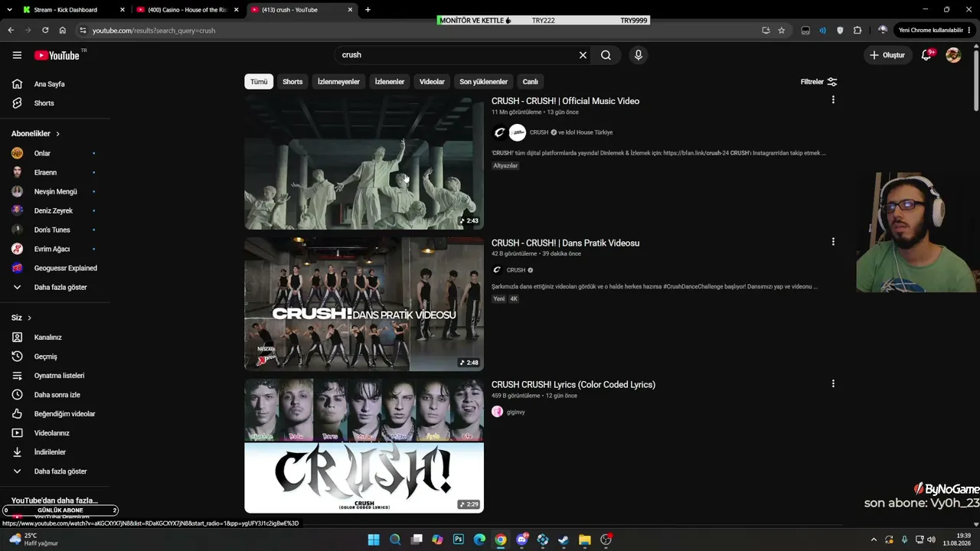The height and width of the screenshot is (551, 980).
Task: Open the YouTube guide hamburger menu
Action: [x=17, y=55]
